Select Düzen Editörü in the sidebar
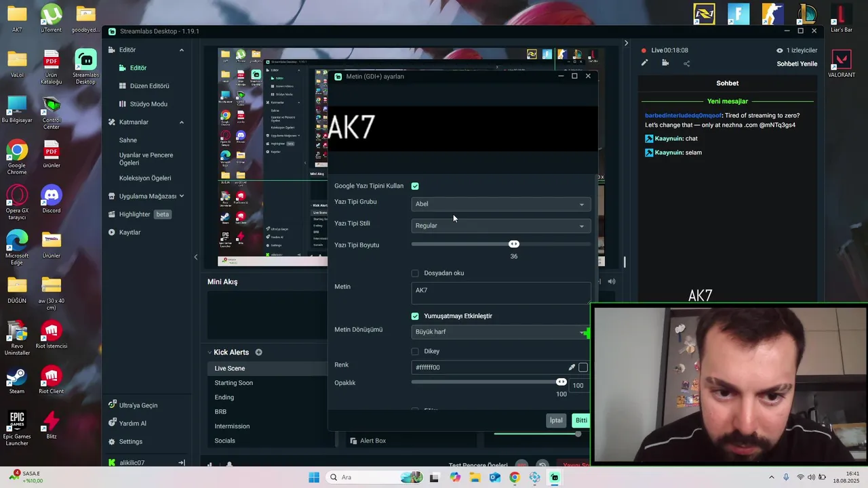Screen dimensions: 868x488 point(143,86)
